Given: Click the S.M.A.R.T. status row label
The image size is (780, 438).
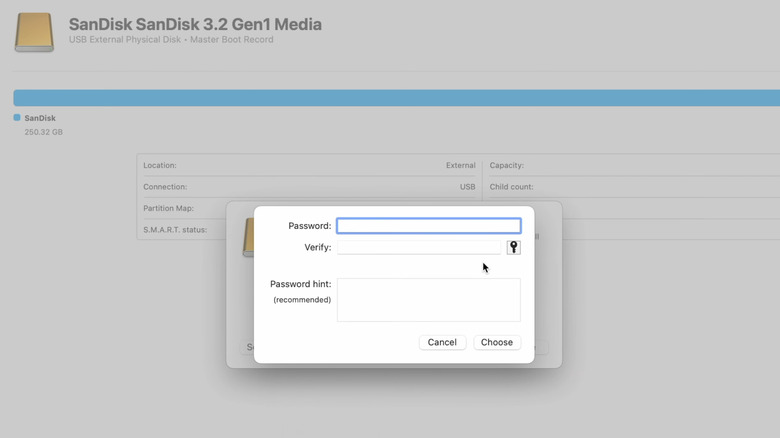Looking at the screenshot, I should point(174,231).
